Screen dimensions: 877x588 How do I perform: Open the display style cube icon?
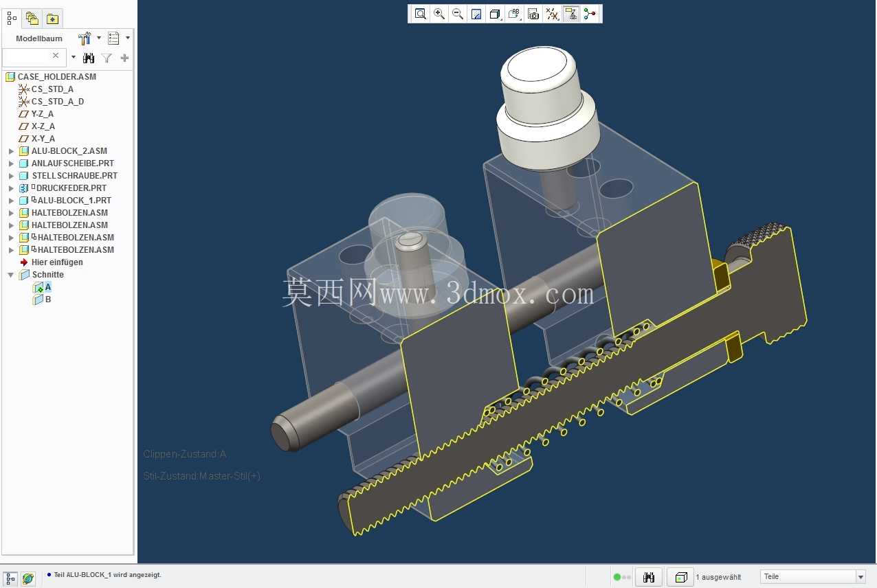495,14
